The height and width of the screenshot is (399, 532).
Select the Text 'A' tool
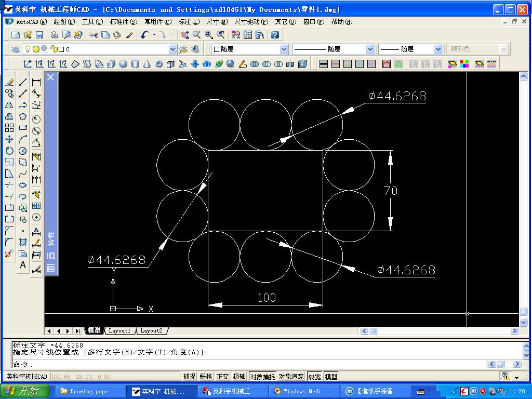coord(23,265)
